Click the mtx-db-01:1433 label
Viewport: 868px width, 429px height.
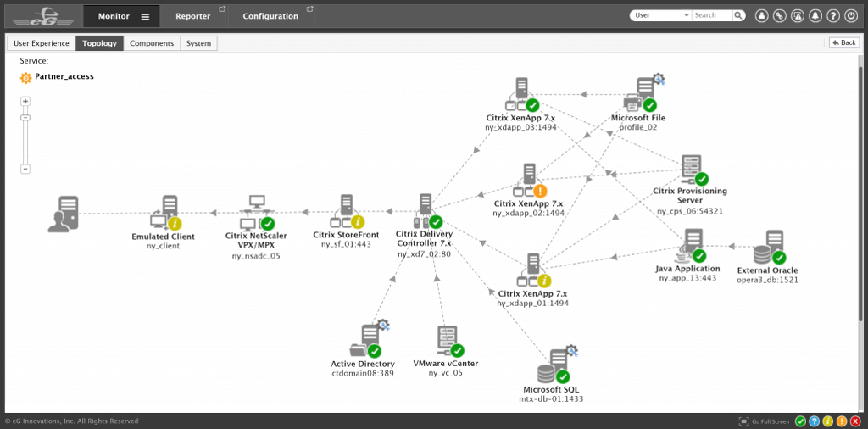tap(551, 398)
